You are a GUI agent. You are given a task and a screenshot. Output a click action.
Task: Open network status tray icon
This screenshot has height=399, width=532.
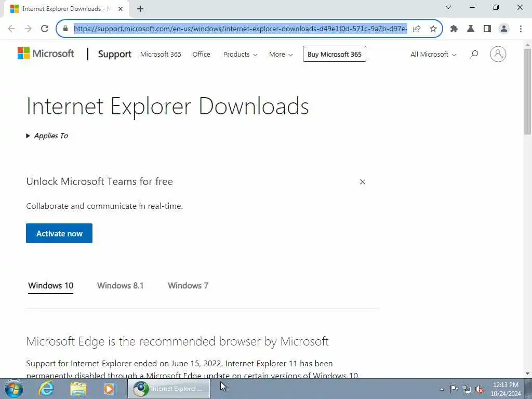pyautogui.click(x=467, y=389)
